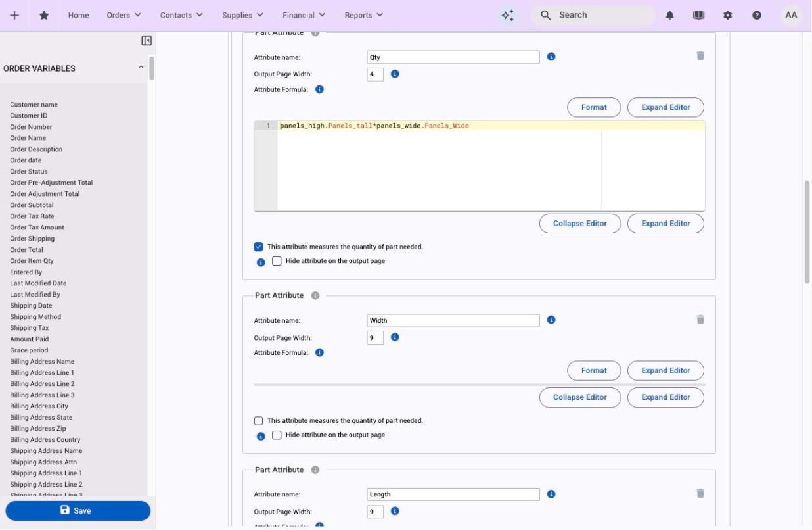The image size is (812, 530).
Task: Click info icon beside Qty page width
Action: point(395,74)
